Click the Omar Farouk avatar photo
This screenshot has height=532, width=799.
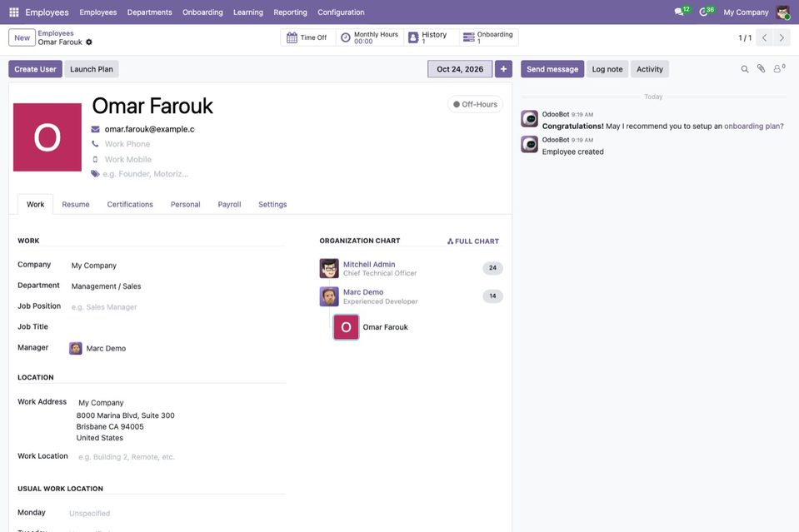[47, 137]
